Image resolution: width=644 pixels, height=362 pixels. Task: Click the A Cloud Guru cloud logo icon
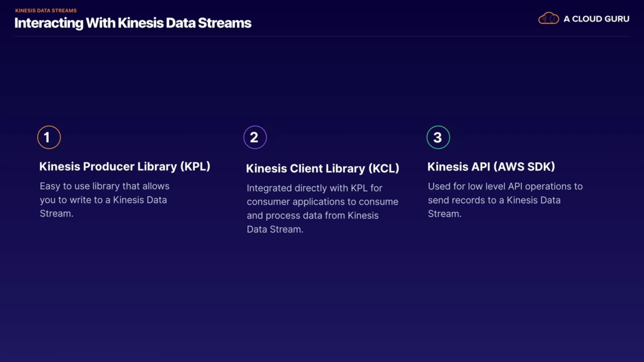pyautogui.click(x=548, y=18)
